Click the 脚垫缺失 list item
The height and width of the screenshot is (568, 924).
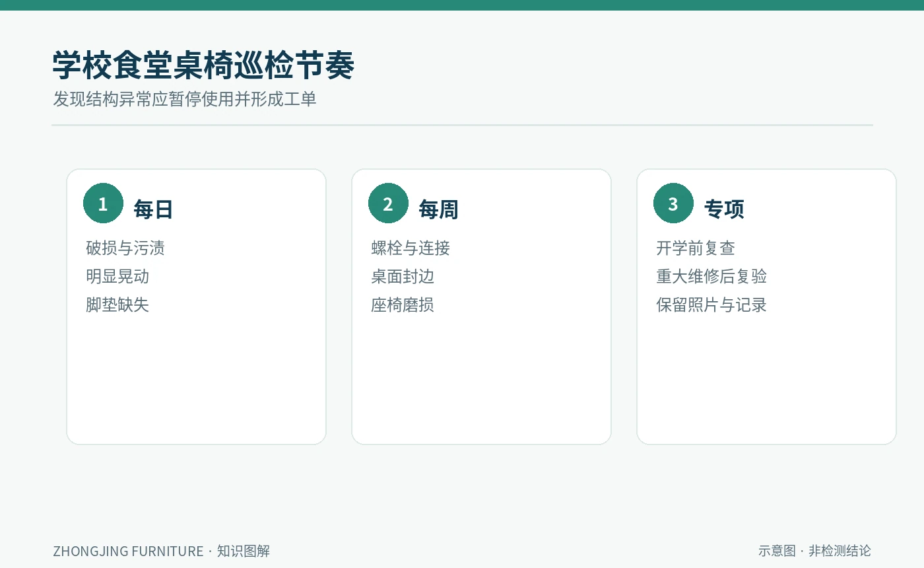coord(117,304)
